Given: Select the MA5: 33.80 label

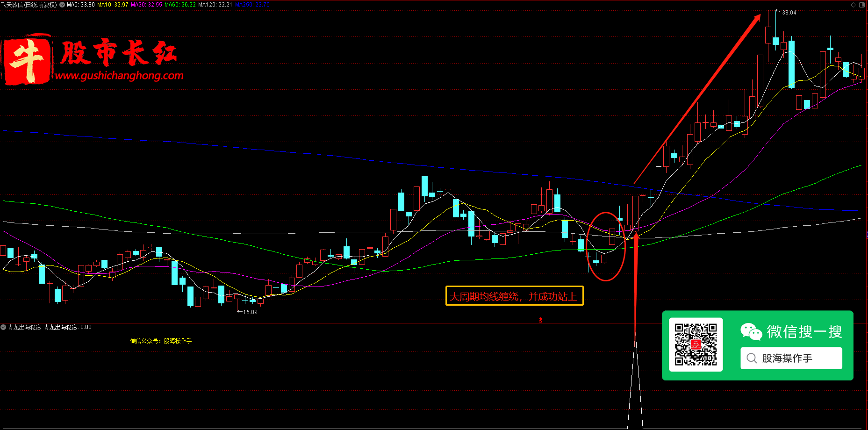Looking at the screenshot, I should (x=81, y=5).
